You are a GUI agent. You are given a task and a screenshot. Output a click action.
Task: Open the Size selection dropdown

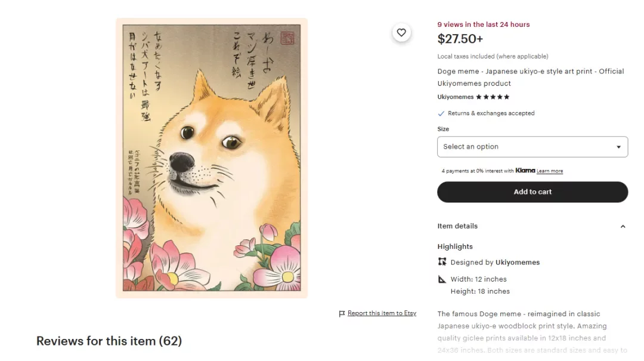(532, 147)
